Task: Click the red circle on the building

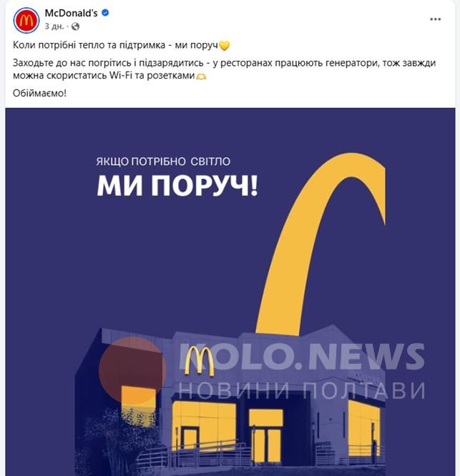Action: tap(132, 370)
